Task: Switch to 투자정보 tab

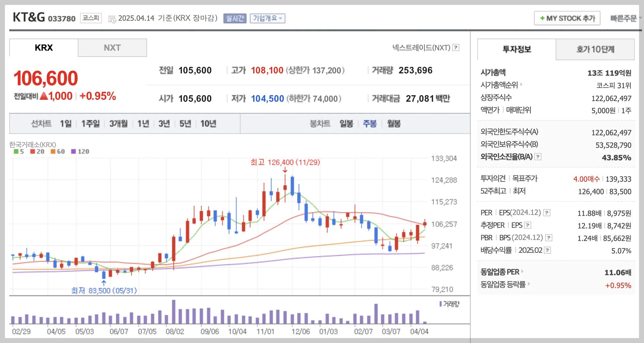Action: click(x=516, y=49)
